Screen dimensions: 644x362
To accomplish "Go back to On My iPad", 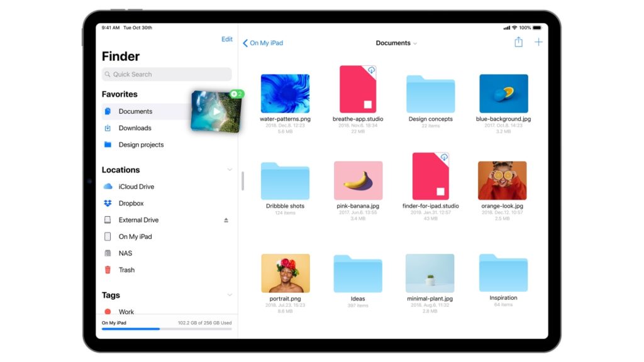I will tap(264, 43).
